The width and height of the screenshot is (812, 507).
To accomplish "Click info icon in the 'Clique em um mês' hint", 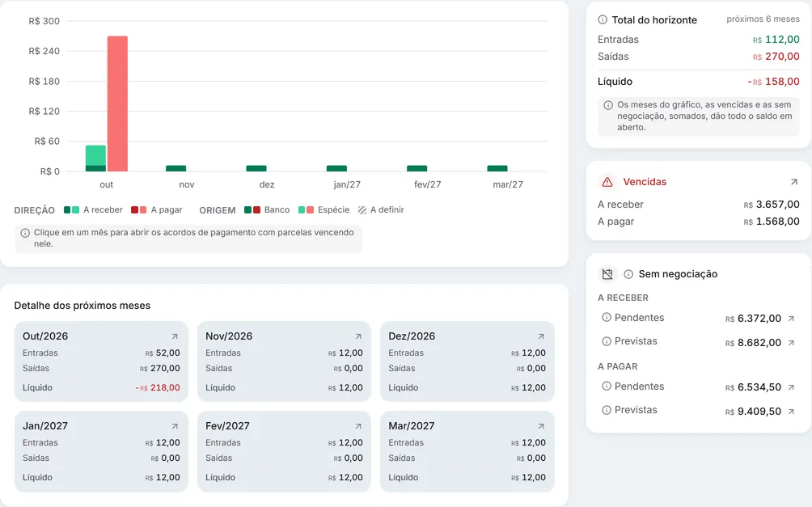I will [x=25, y=233].
